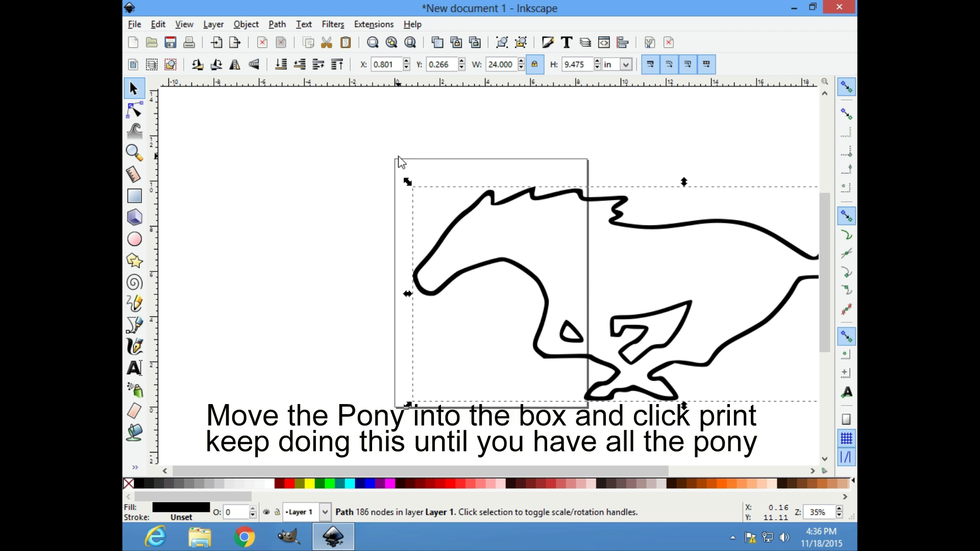Toggle snap to grids
The width and height of the screenshot is (980, 551).
(846, 438)
